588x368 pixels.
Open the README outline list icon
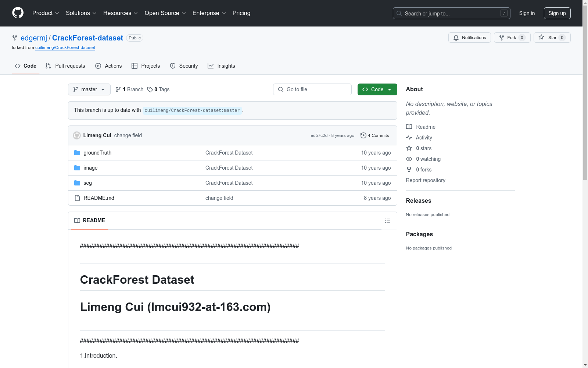[387, 221]
